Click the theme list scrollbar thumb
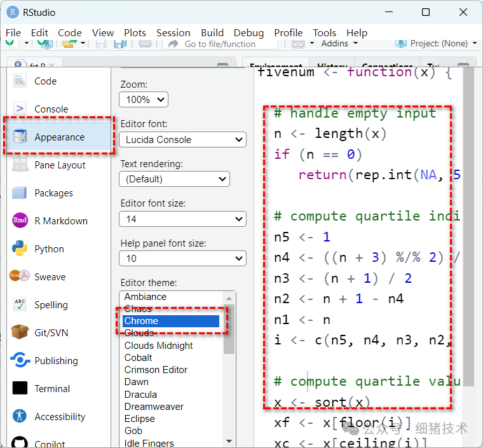Image resolution: width=483 pixels, height=448 pixels. click(229, 329)
